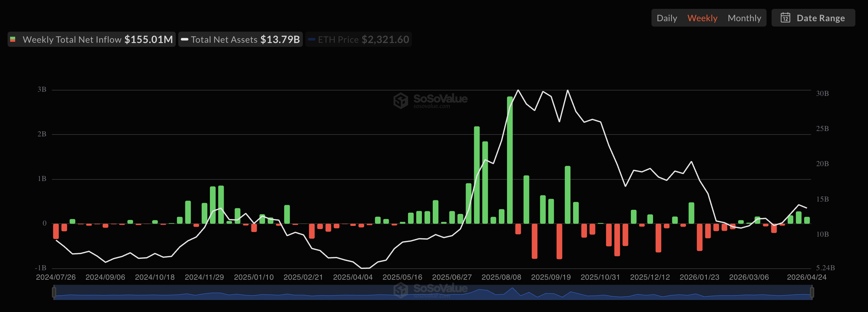This screenshot has width=868, height=312.
Task: Click the middle of the timeline navigator
Action: pos(433,292)
